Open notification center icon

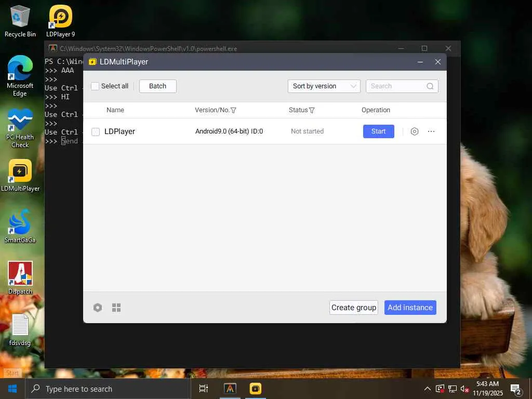[516, 389]
